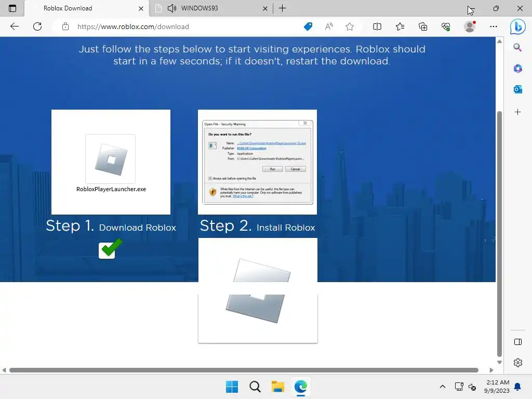Open a new tab with plus button
The width and height of the screenshot is (532, 399).
282,8
